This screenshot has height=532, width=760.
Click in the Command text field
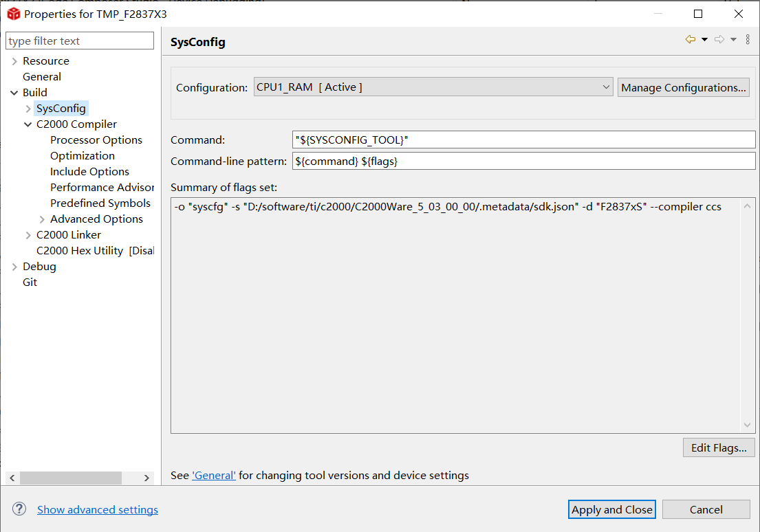click(x=523, y=140)
